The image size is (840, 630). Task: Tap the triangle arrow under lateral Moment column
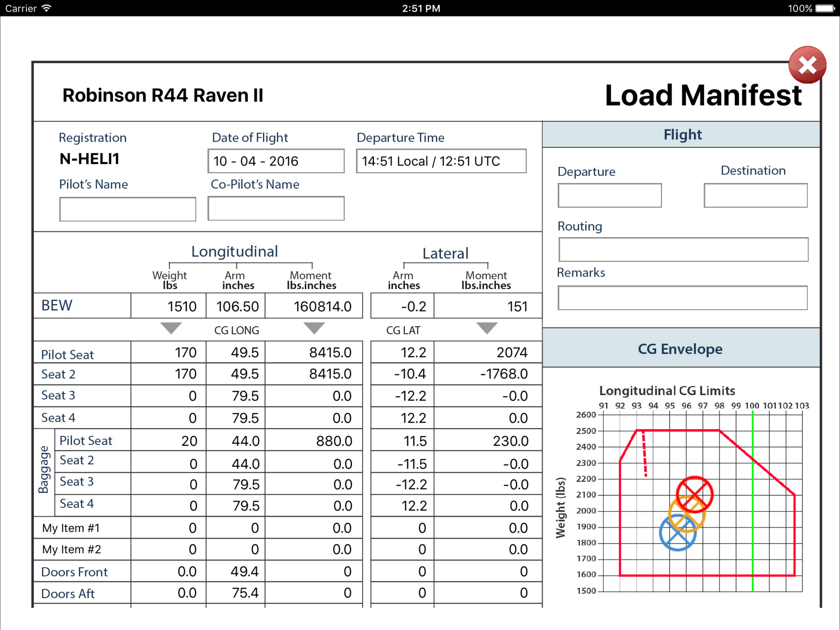[x=487, y=328]
